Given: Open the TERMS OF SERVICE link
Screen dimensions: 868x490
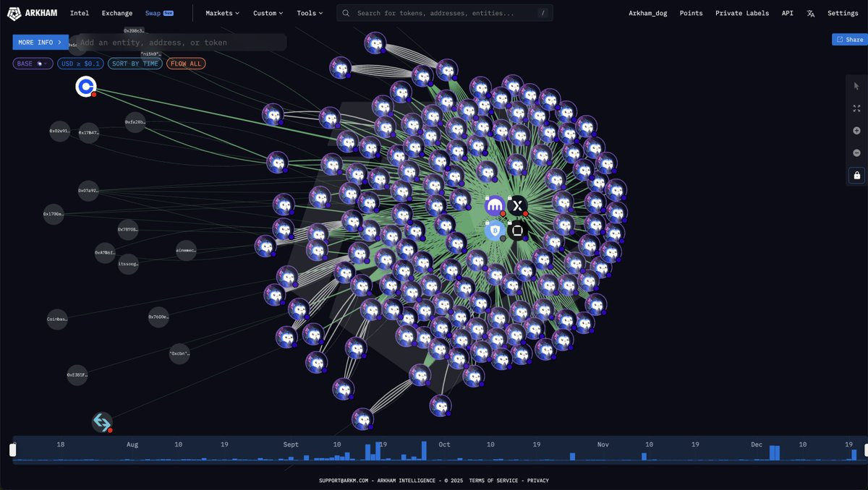Looking at the screenshot, I should click(x=493, y=481).
